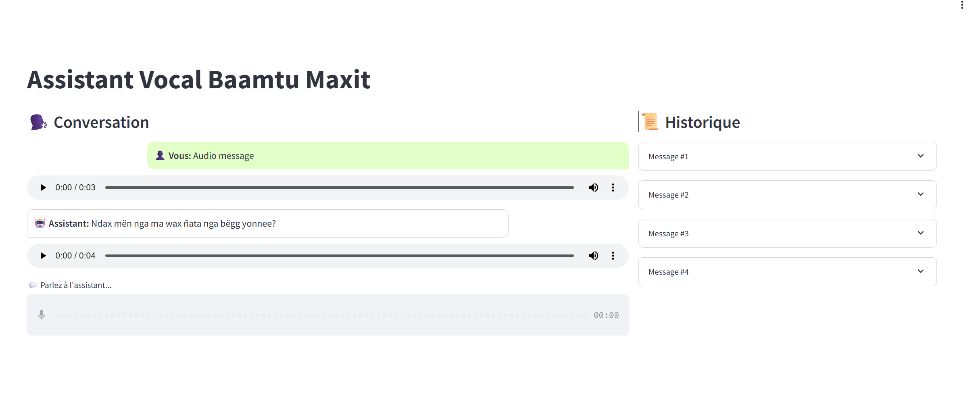
Task: Open more options on assistant's audio player
Action: 613,256
